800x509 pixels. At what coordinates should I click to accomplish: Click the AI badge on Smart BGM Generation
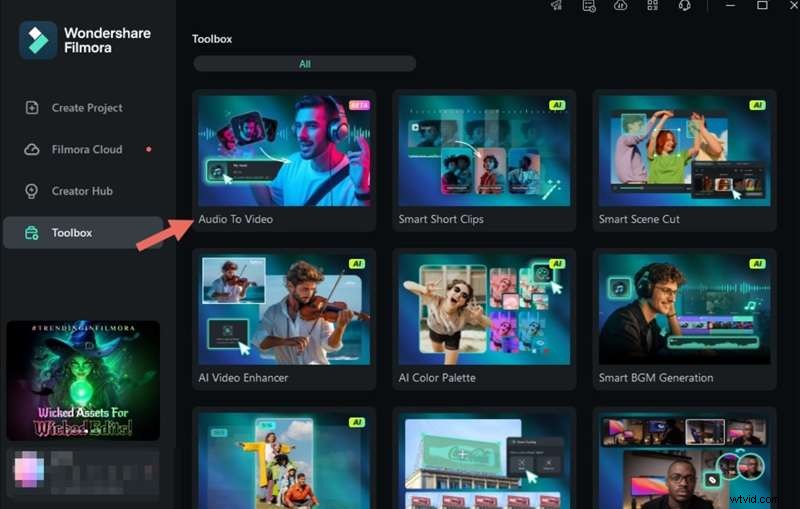coord(757,264)
